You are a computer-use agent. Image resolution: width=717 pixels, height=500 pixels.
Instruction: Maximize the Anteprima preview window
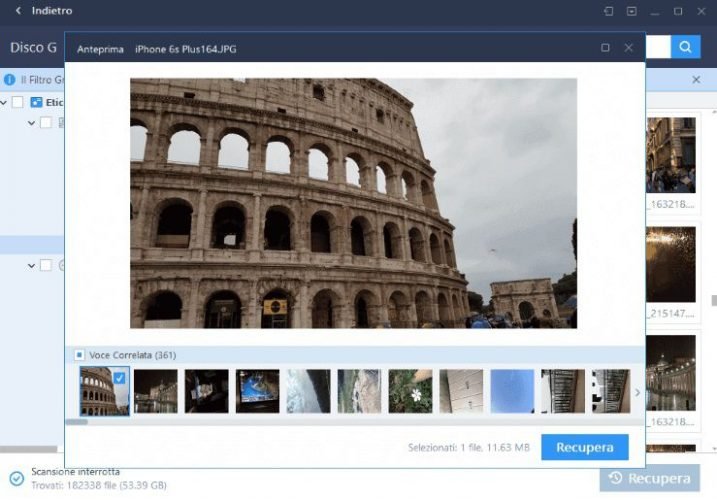click(x=605, y=48)
